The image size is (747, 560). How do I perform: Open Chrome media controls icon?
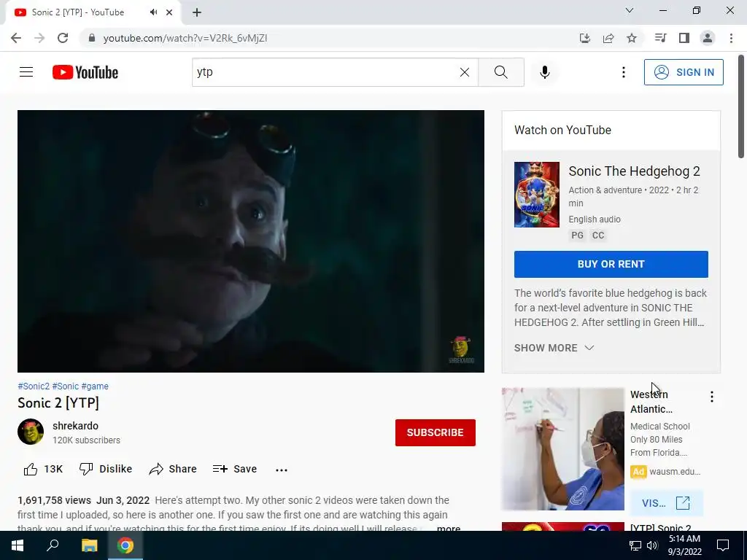pos(660,38)
